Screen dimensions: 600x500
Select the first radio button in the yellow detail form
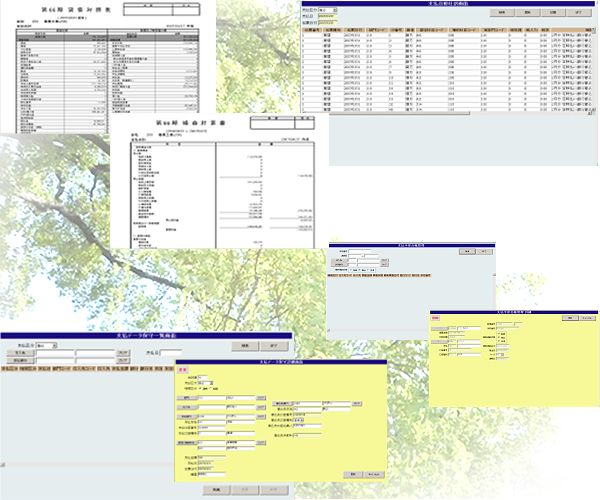click(x=203, y=387)
